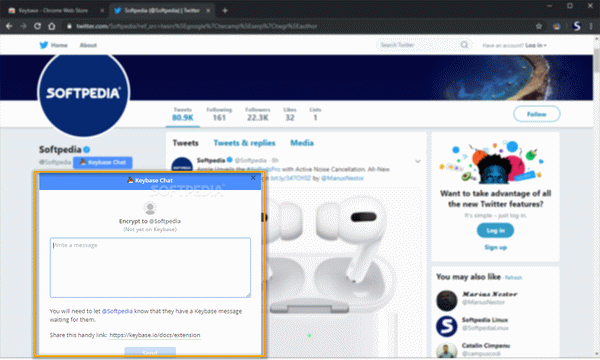Click the verified badge next to Softpedia name
This screenshot has width=600, height=360.
(x=86, y=150)
